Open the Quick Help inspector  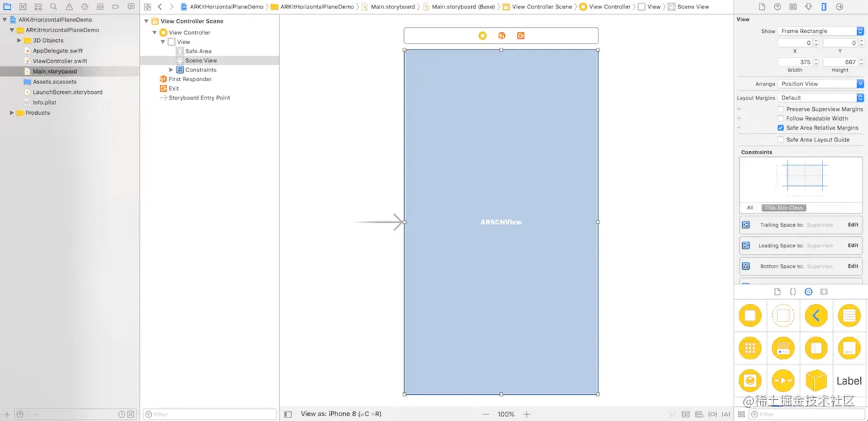click(778, 6)
